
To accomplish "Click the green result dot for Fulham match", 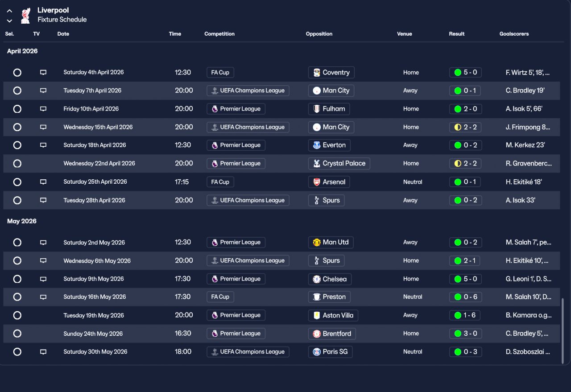I will [457, 109].
